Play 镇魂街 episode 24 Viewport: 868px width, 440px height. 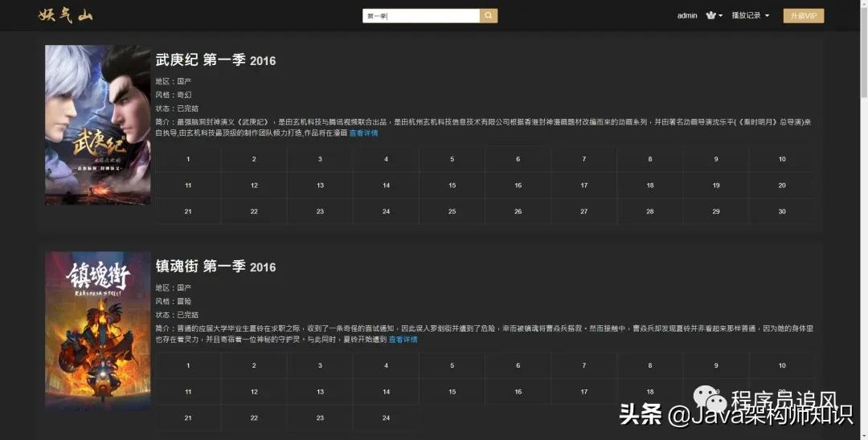click(386, 418)
